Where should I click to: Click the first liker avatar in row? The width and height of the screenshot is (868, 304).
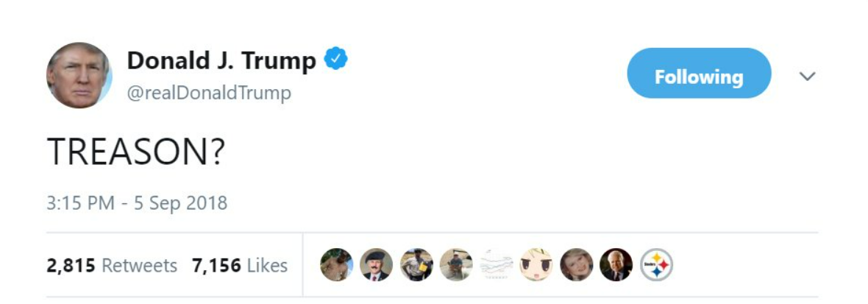coord(337,265)
